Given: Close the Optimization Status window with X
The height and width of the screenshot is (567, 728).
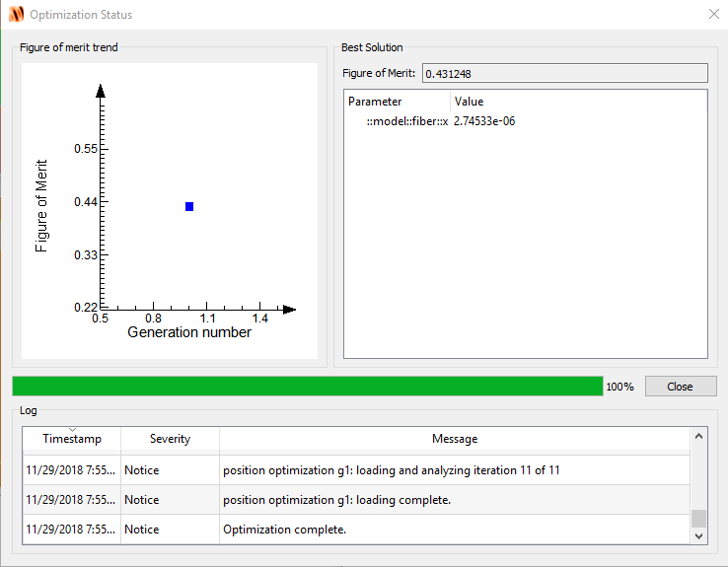Looking at the screenshot, I should (x=713, y=14).
